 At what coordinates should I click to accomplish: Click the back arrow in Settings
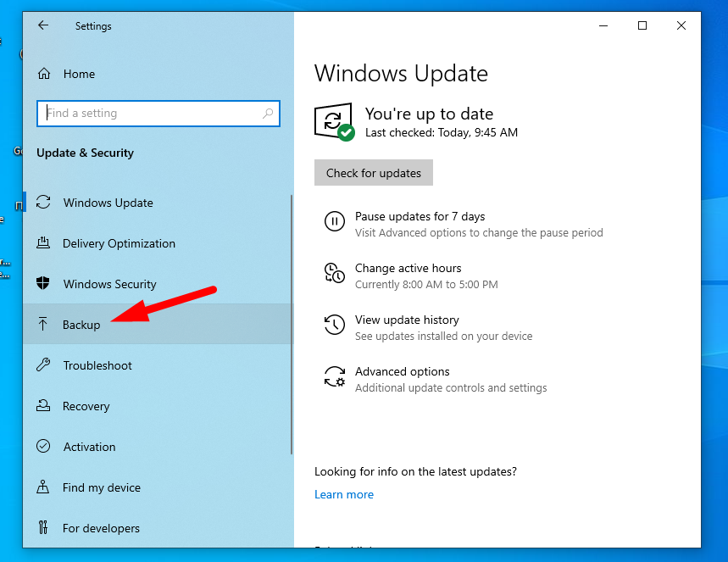pyautogui.click(x=43, y=26)
